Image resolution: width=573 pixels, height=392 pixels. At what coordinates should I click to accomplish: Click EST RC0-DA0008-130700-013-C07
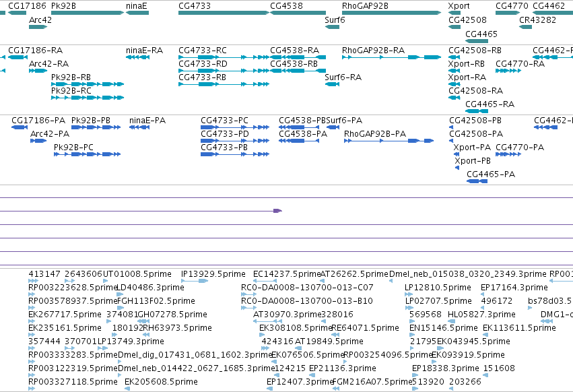(307, 288)
